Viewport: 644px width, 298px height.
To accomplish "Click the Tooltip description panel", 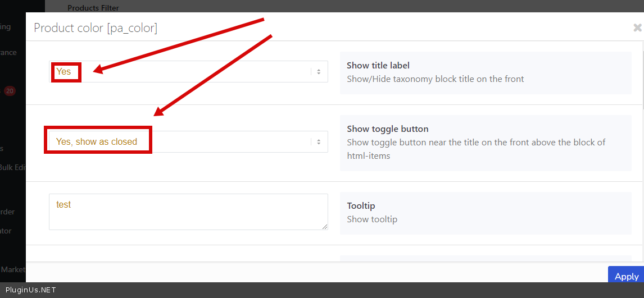I will pyautogui.click(x=485, y=213).
